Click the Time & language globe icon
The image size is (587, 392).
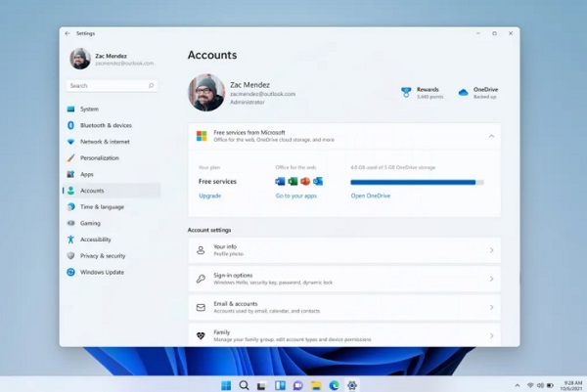[x=70, y=207]
